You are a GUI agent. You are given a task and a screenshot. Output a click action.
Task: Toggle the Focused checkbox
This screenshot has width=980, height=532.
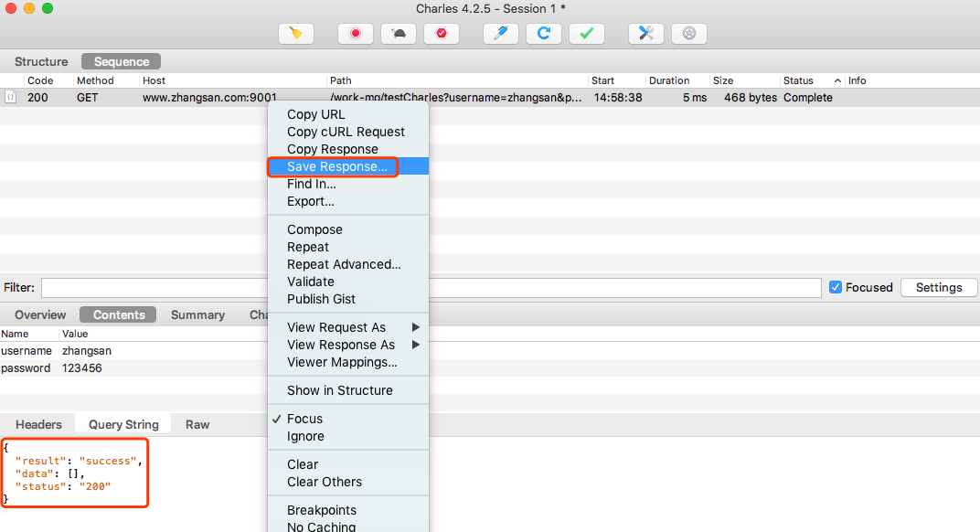coord(835,288)
